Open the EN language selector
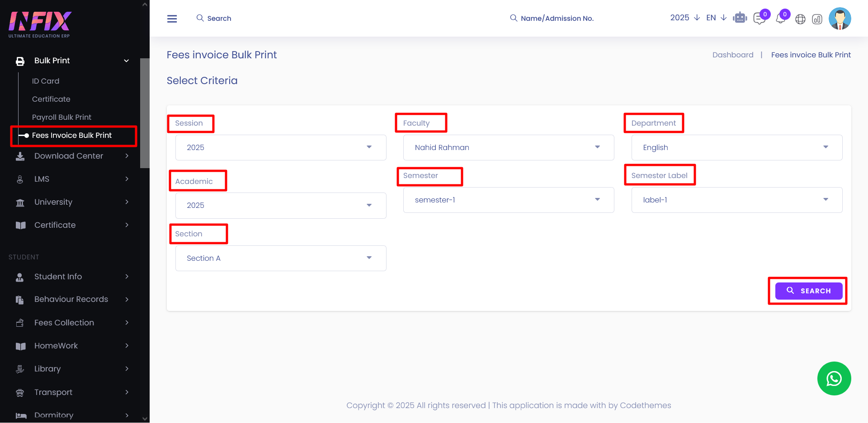The height and width of the screenshot is (423, 868). [716, 18]
